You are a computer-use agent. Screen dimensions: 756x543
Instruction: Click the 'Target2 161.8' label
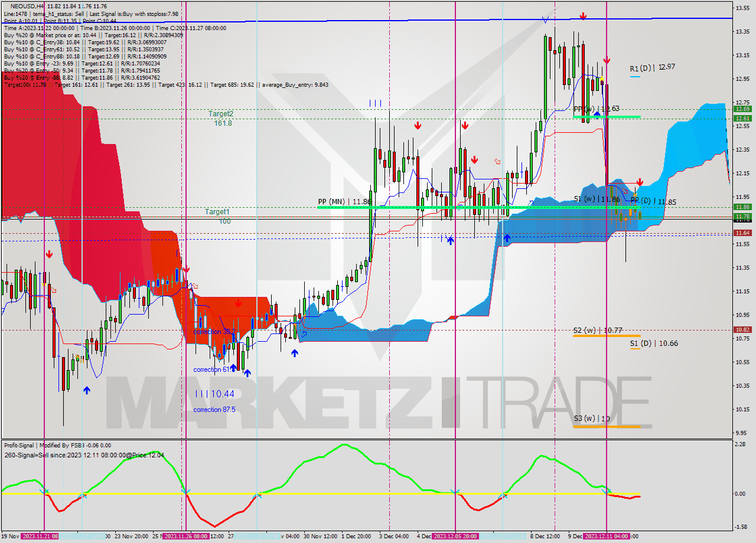coord(221,118)
